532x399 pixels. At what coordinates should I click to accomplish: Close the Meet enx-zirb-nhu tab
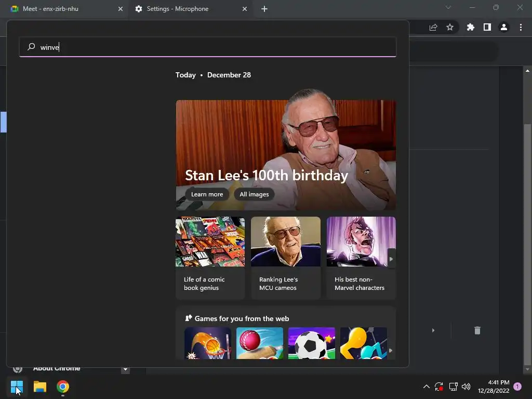pyautogui.click(x=121, y=9)
